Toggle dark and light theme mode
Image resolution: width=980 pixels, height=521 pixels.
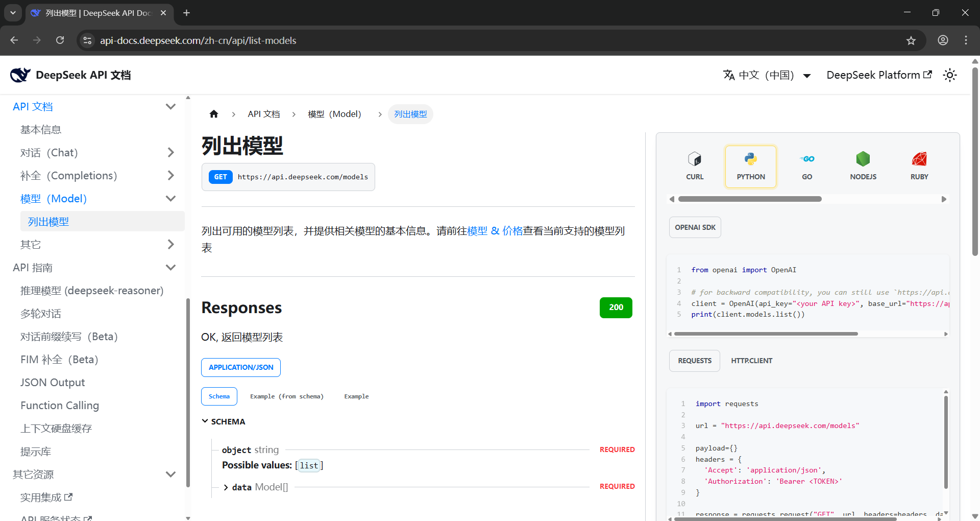(x=949, y=75)
